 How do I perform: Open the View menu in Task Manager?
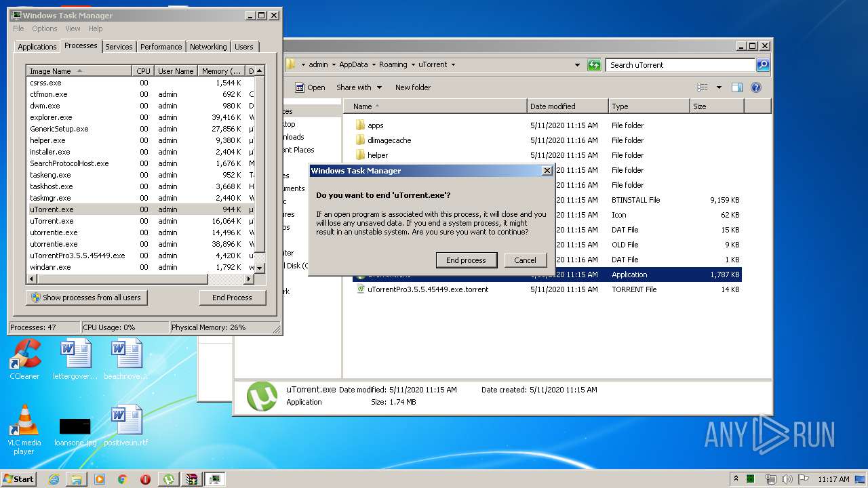coord(73,28)
